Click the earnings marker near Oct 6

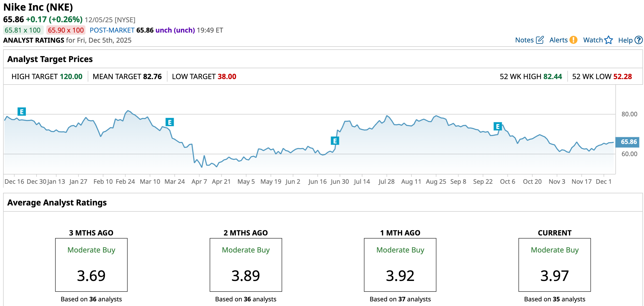(x=497, y=126)
